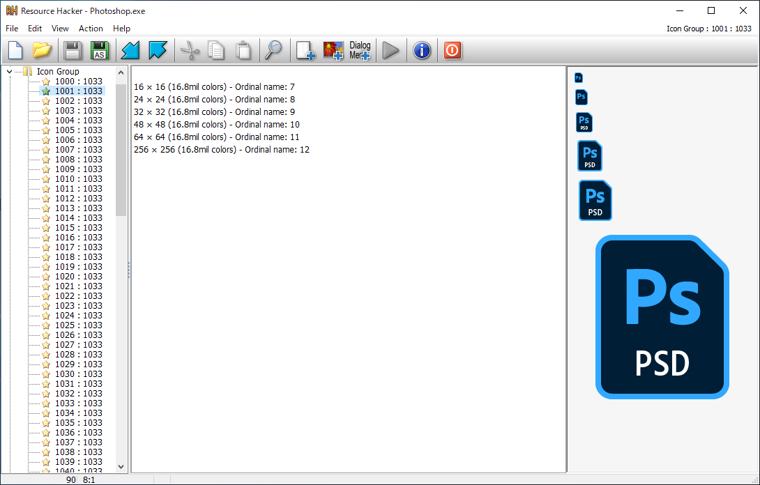Click the Add image resource flower icon

333,50
